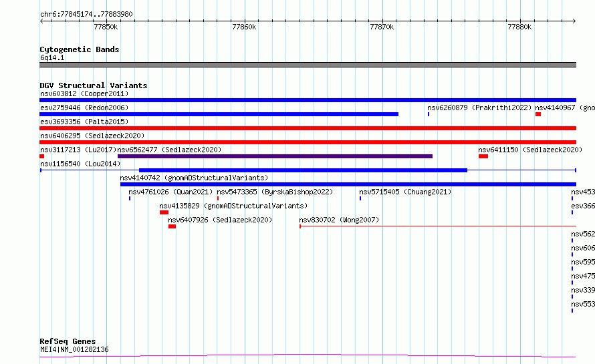Open the nsv1156540 (Lou2014) label
The image size is (595, 364).
pos(80,164)
